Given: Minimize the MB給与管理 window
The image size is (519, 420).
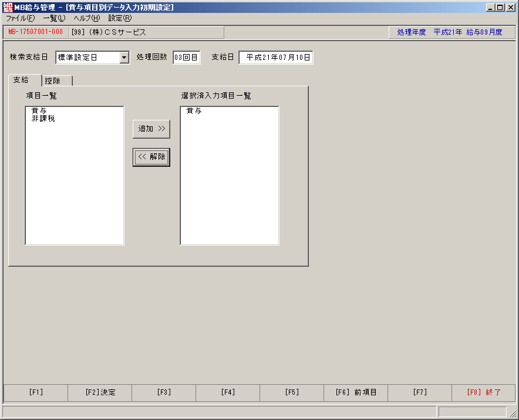Looking at the screenshot, I should point(491,7).
